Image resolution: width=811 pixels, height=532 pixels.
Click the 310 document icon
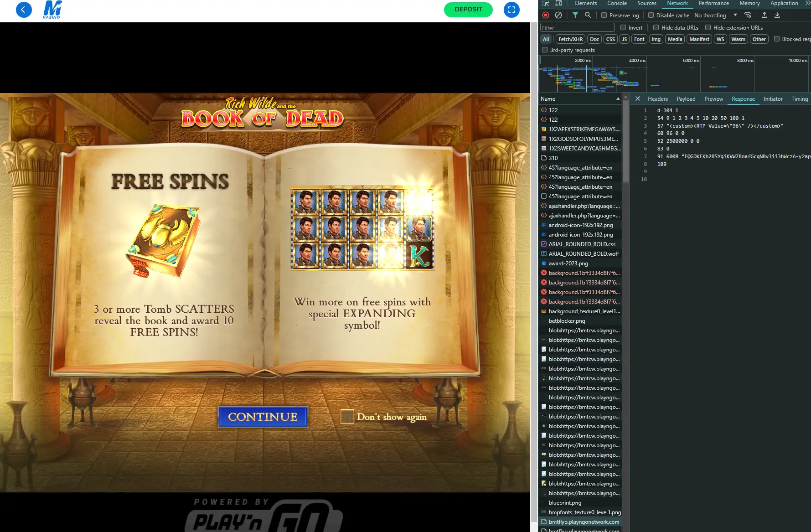[544, 158]
